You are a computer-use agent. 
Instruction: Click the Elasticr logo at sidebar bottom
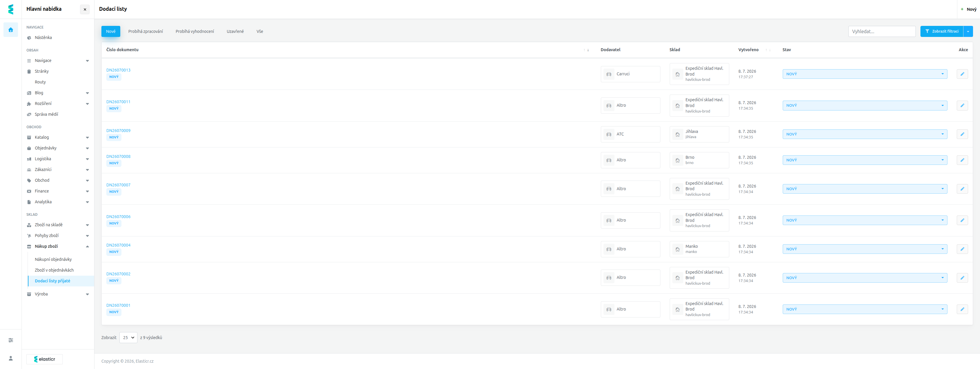[44, 359]
